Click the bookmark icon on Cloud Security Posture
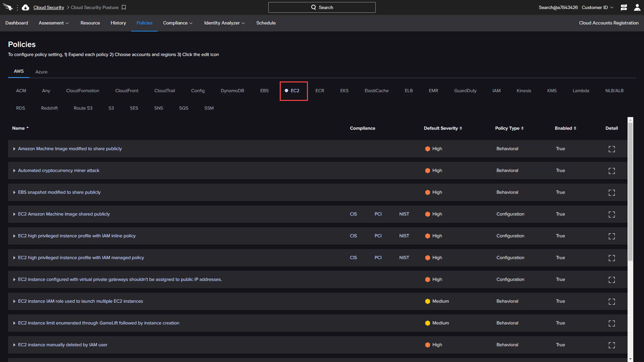 [x=124, y=7]
